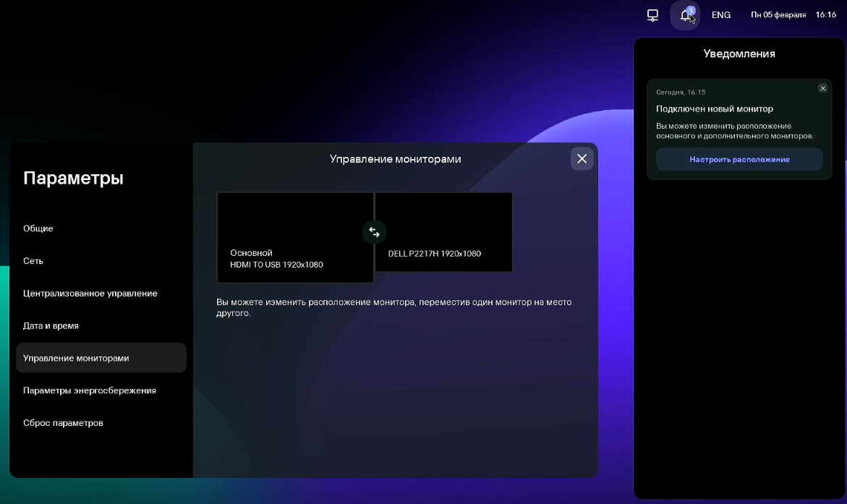Select "Централизованное управление" in the sidebar
This screenshot has width=847, height=504.
tap(90, 294)
